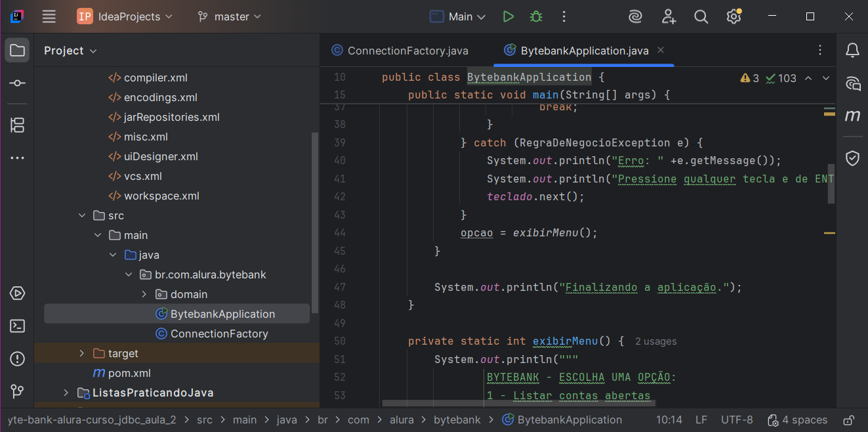The height and width of the screenshot is (432, 868).
Task: Click the 4 spaces indent setting
Action: tap(797, 420)
